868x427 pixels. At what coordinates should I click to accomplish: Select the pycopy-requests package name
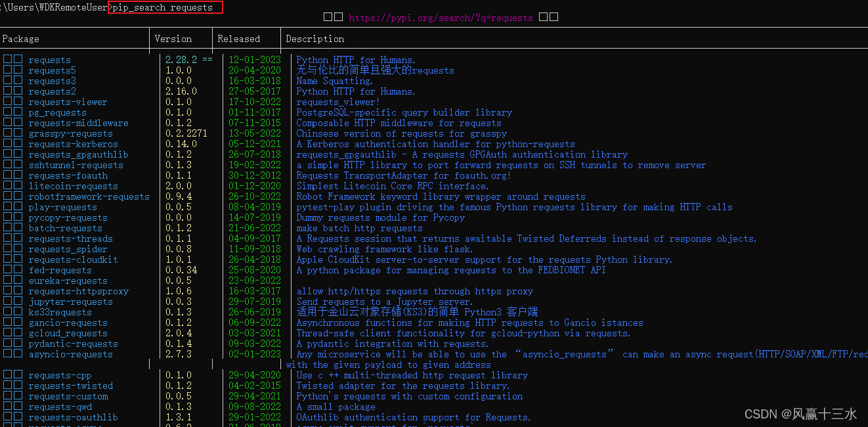68,217
